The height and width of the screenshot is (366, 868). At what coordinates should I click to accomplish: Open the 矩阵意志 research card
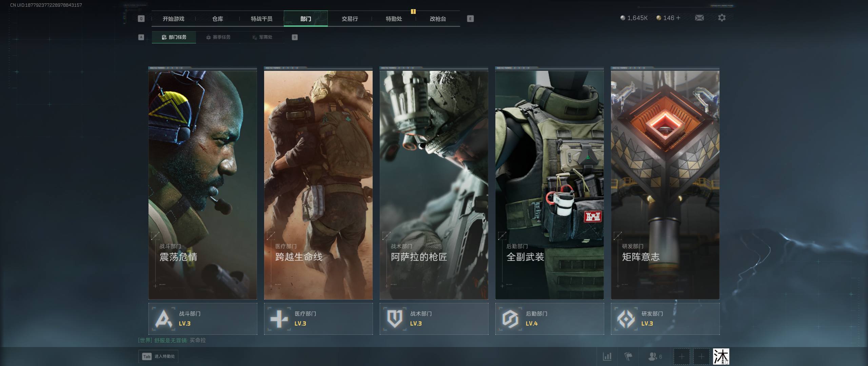click(x=665, y=185)
